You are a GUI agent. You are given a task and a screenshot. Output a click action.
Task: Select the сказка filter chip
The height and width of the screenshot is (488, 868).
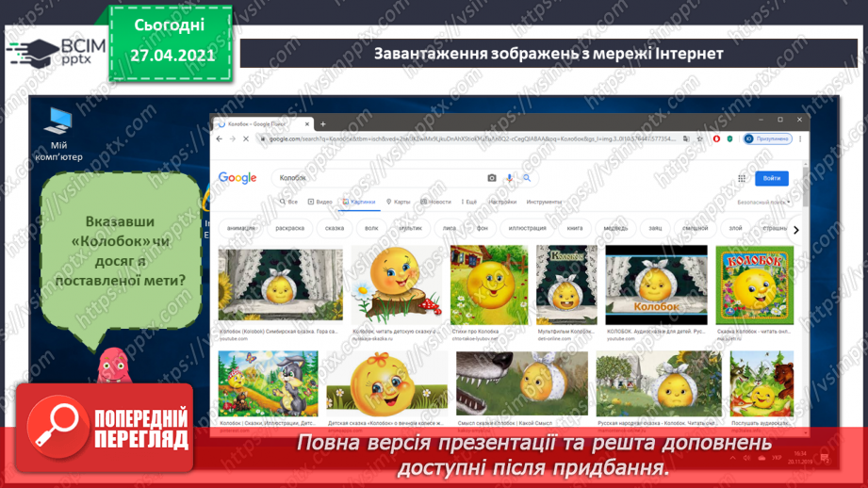(335, 229)
